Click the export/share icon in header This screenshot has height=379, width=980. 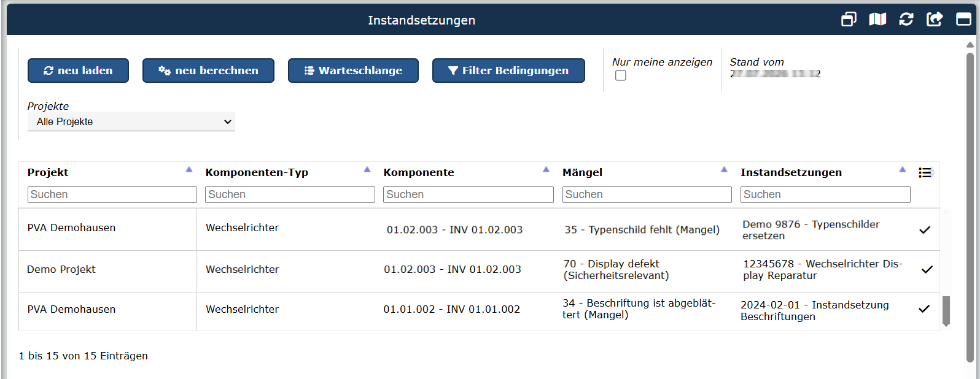click(x=935, y=20)
